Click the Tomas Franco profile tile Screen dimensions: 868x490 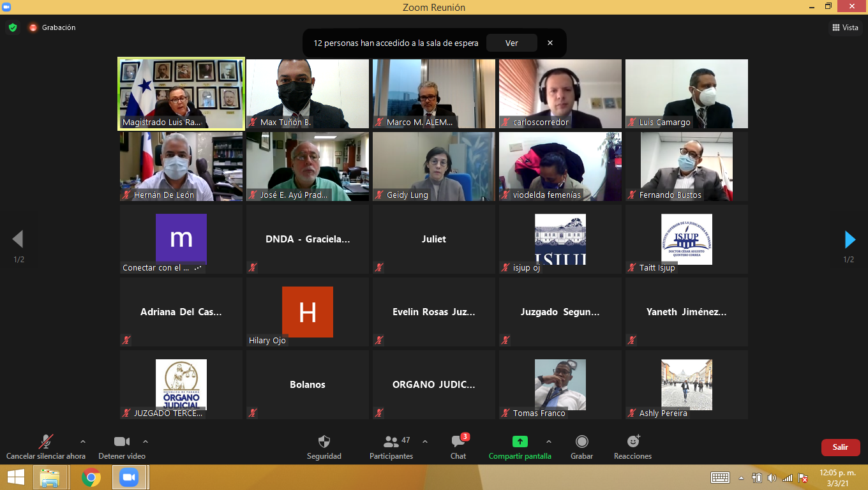[x=560, y=385]
